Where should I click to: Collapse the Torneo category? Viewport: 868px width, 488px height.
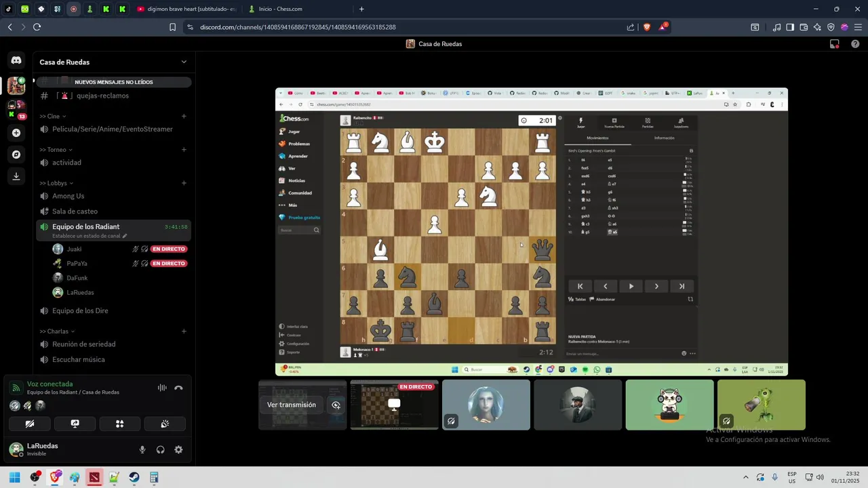coord(56,150)
